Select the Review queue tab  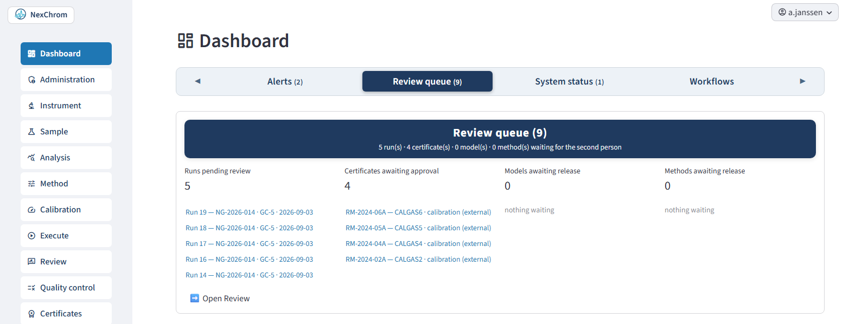[427, 81]
